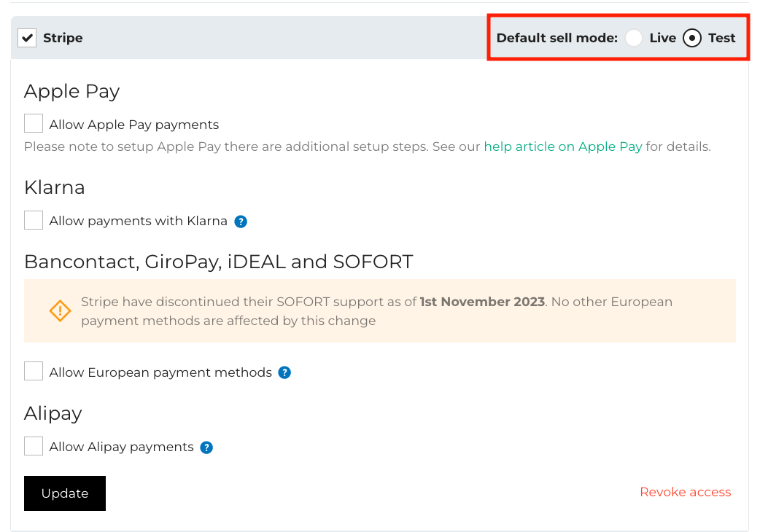
Task: Select Live as default sell mode
Action: click(634, 38)
